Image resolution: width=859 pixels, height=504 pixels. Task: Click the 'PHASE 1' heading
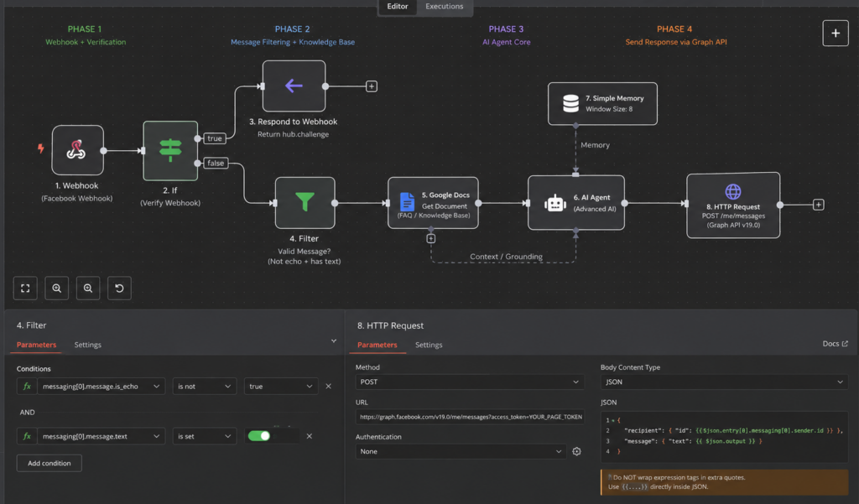[85, 29]
